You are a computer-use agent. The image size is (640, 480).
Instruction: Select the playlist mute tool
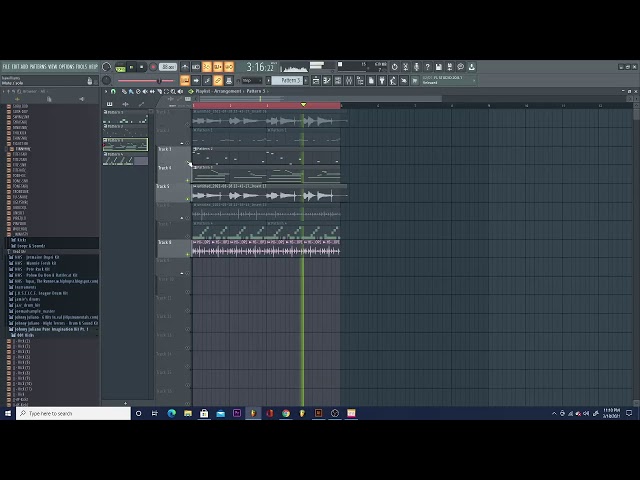145,91
